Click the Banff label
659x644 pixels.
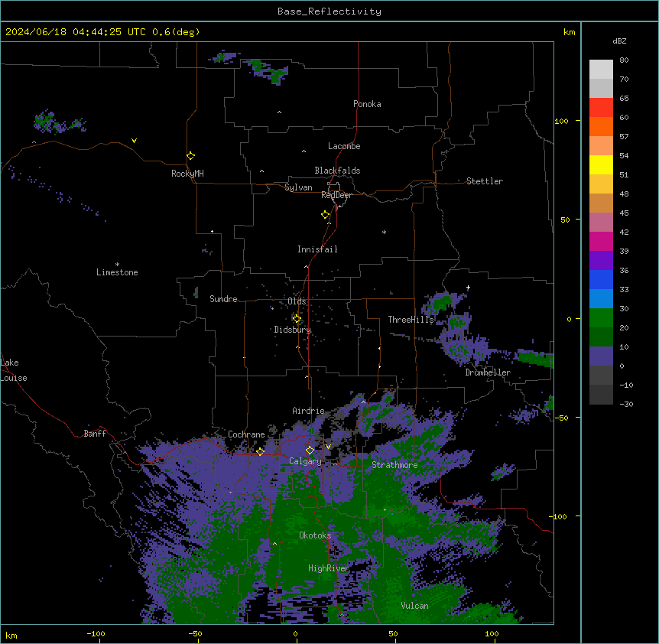95,434
